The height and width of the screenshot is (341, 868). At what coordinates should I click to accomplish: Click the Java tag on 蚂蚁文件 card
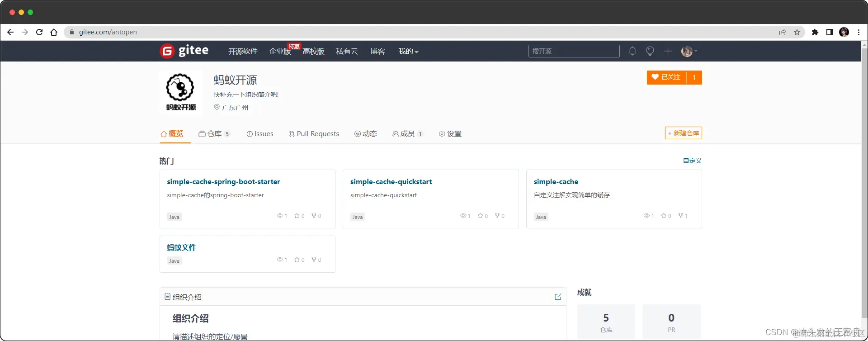[174, 260]
